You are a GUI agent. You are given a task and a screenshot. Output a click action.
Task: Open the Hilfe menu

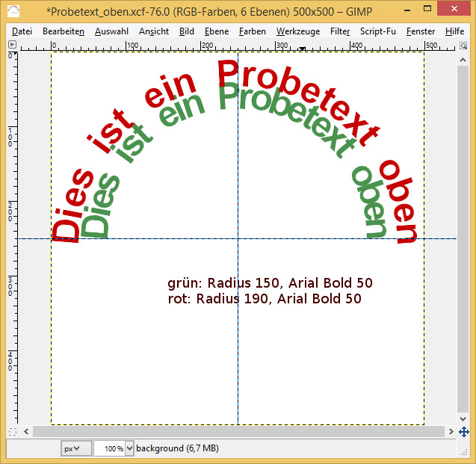(454, 31)
